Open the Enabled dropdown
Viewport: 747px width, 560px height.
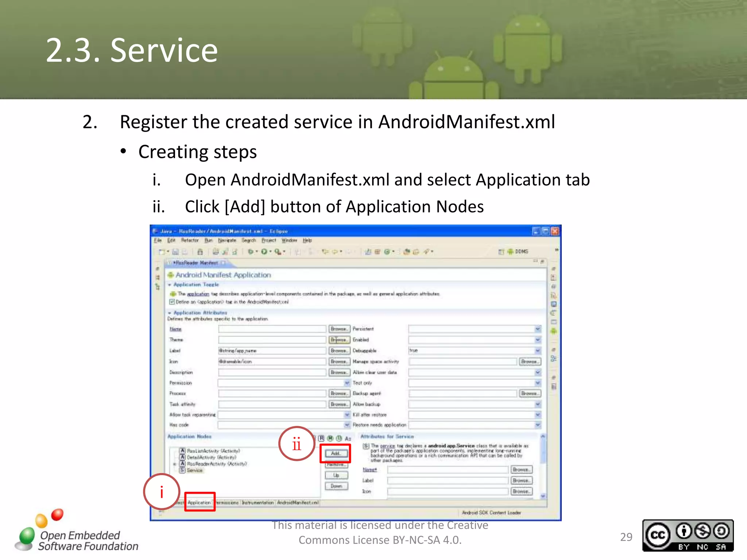pyautogui.click(x=475, y=340)
